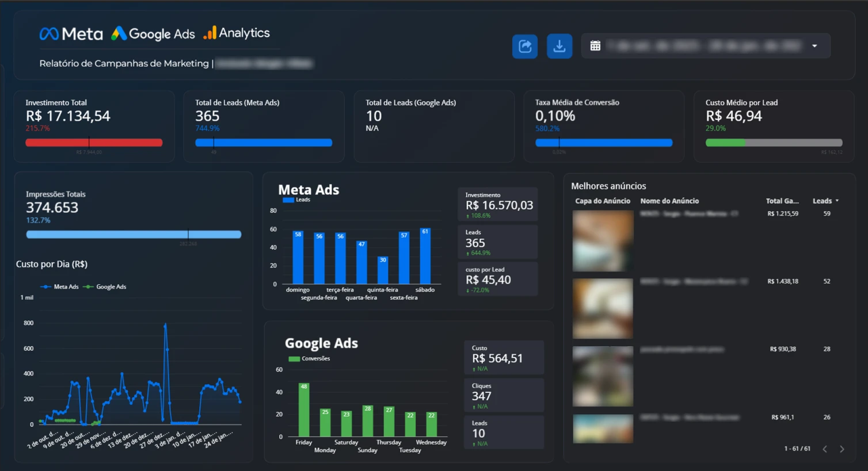
Task: Click the R$ 961,1 table cell
Action: click(x=783, y=417)
